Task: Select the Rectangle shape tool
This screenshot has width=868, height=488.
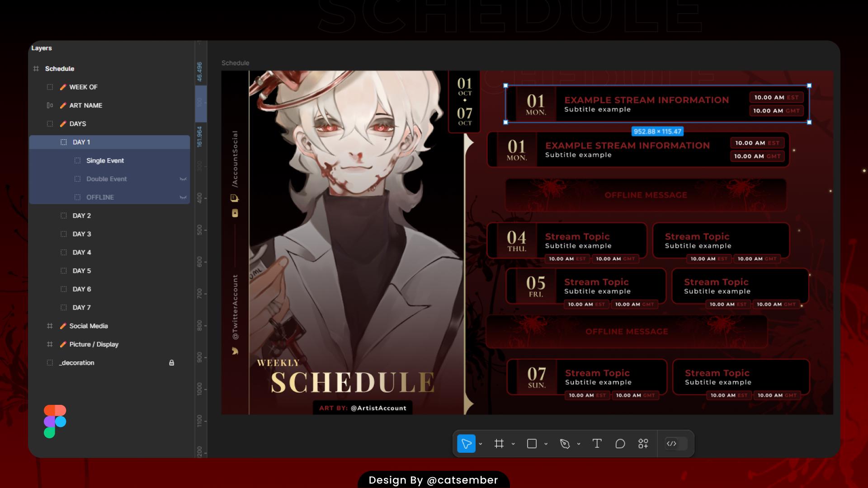Action: pos(532,444)
